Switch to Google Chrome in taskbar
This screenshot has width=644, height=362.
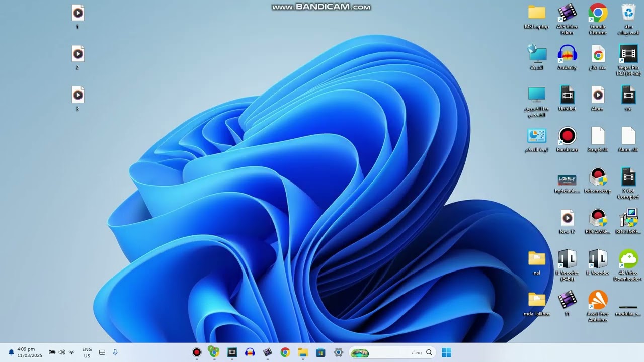pos(285,352)
